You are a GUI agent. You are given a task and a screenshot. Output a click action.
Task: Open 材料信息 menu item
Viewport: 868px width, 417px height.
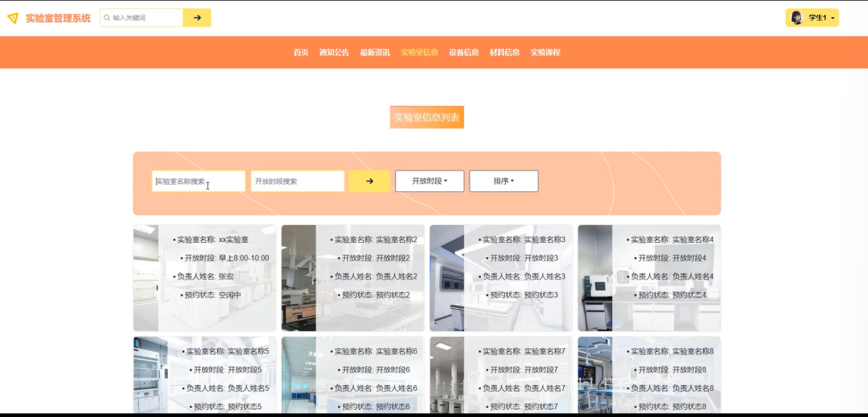505,52
